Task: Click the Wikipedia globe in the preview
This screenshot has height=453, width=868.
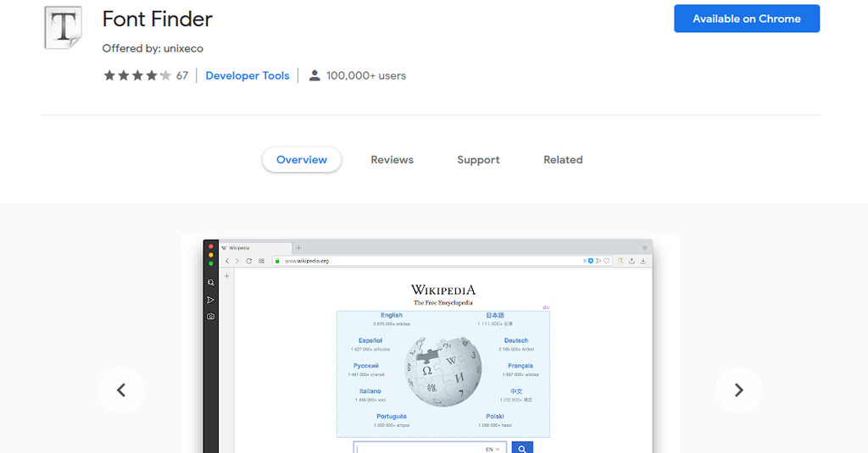Action: click(x=442, y=371)
